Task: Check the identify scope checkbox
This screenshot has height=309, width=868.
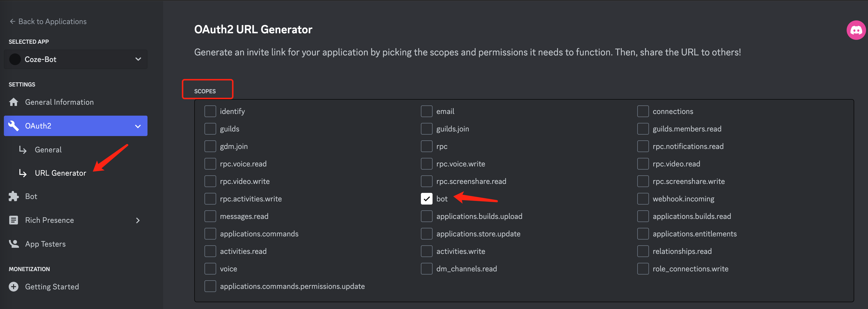Action: tap(210, 111)
